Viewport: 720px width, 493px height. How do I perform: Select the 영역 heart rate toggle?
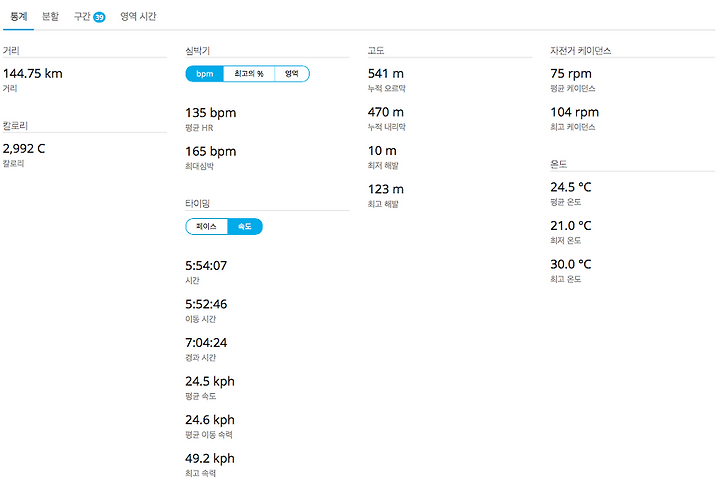(292, 74)
